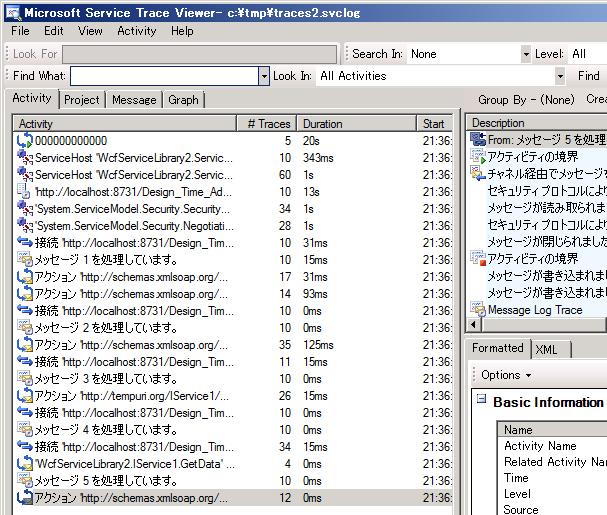Click the stop boundary icon of the second アクティビティの境界 trace

[x=478, y=258]
